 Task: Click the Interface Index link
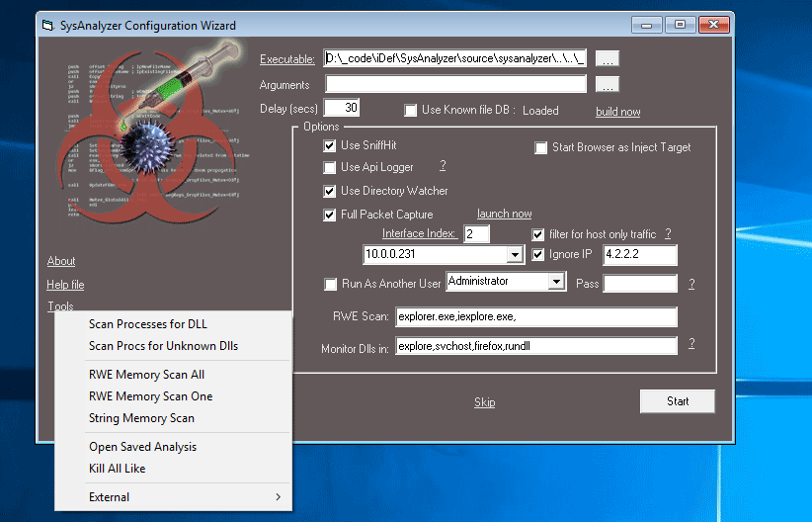(x=420, y=233)
